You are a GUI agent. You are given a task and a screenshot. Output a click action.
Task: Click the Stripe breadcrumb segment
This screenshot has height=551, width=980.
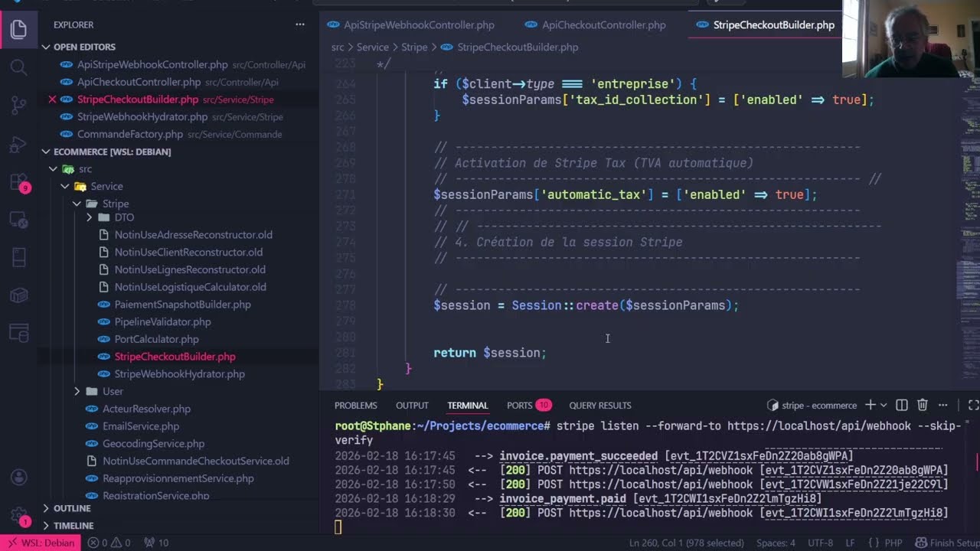tap(414, 47)
